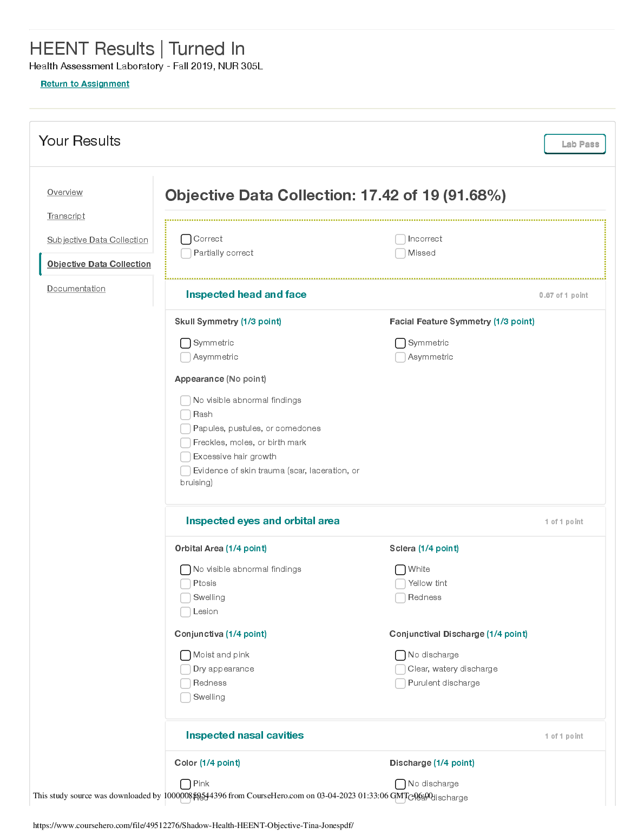Viewport: 644px width, 834px height.
Task: Tick Symmetric under Facial Feature Symmetry
Action: pyautogui.click(x=400, y=343)
